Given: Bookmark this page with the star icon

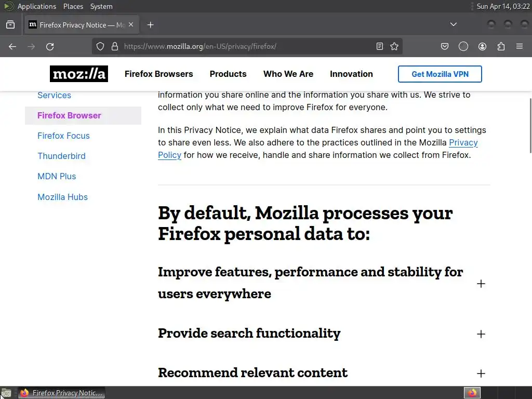Looking at the screenshot, I should coord(394,46).
